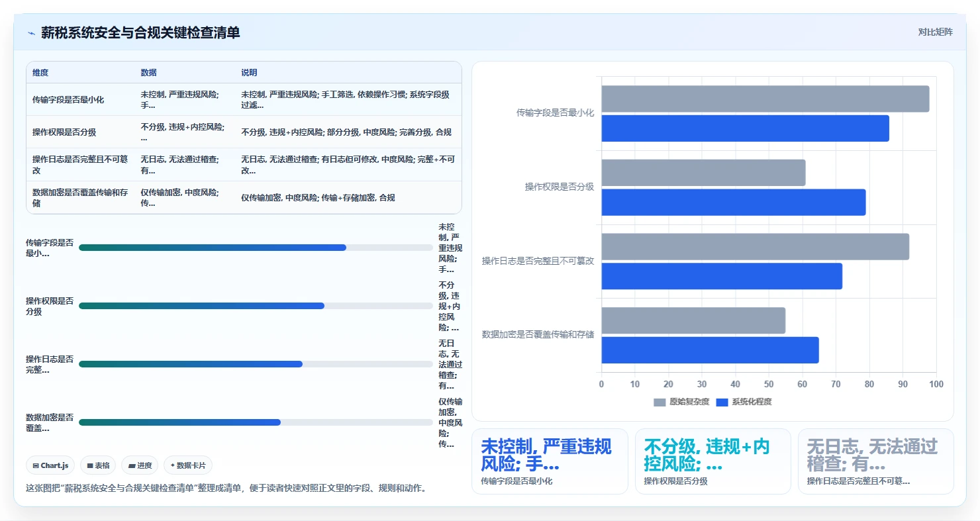Select the 进度 chip

pos(140,465)
